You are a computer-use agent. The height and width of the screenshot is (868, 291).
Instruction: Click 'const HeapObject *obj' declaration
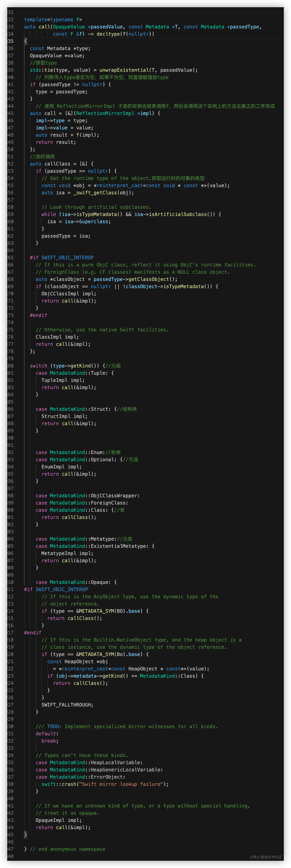(x=78, y=662)
